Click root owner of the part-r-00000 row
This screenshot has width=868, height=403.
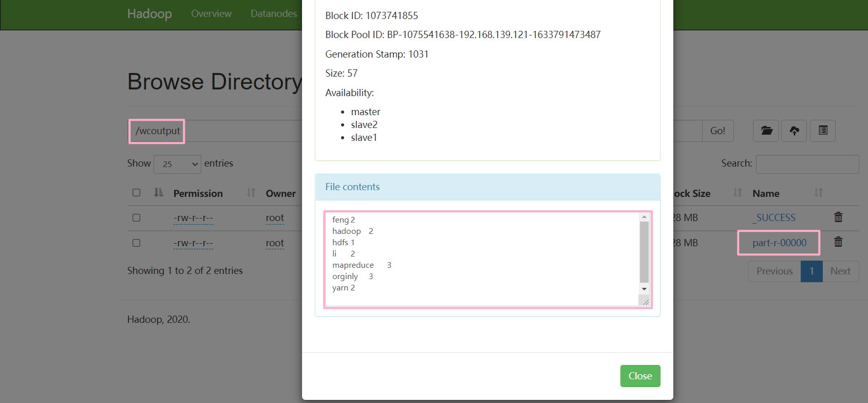(x=275, y=243)
